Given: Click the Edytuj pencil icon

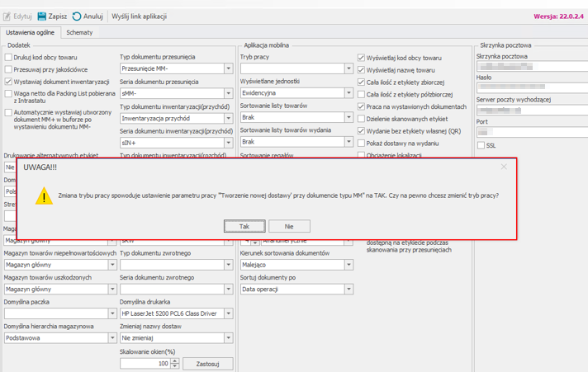Looking at the screenshot, I should 7,16.
